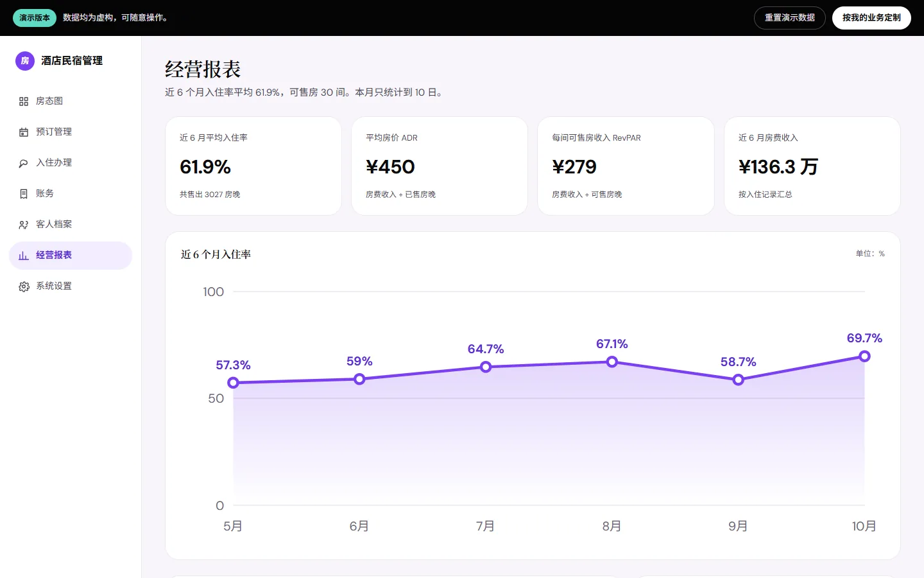Click the 酒店民宿管理 title
Screen dimensions: 924x578
(x=72, y=61)
